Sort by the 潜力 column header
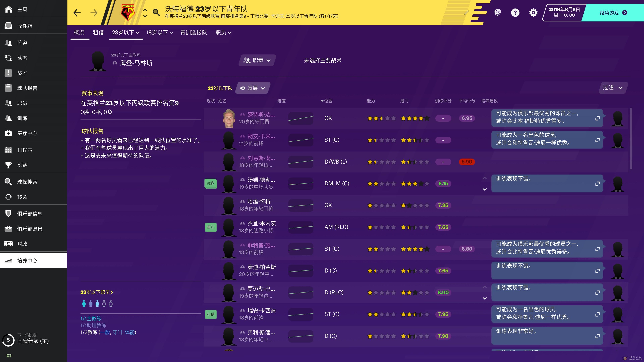 [404, 101]
